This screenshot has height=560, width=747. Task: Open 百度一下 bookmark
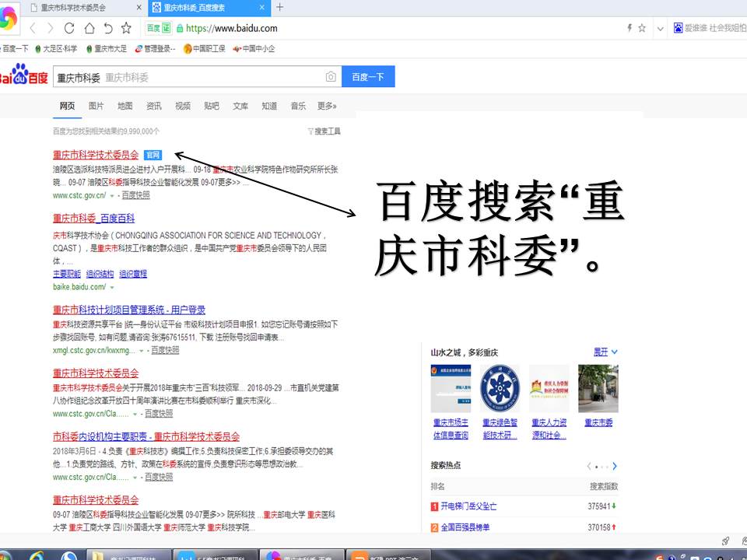(x=16, y=48)
